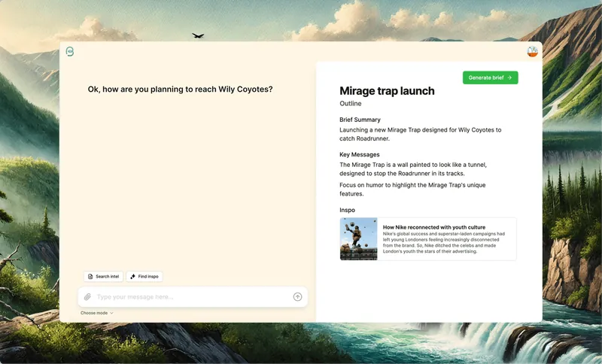This screenshot has width=602, height=364.
Task: Send message with the arrow-up icon
Action: (297, 297)
